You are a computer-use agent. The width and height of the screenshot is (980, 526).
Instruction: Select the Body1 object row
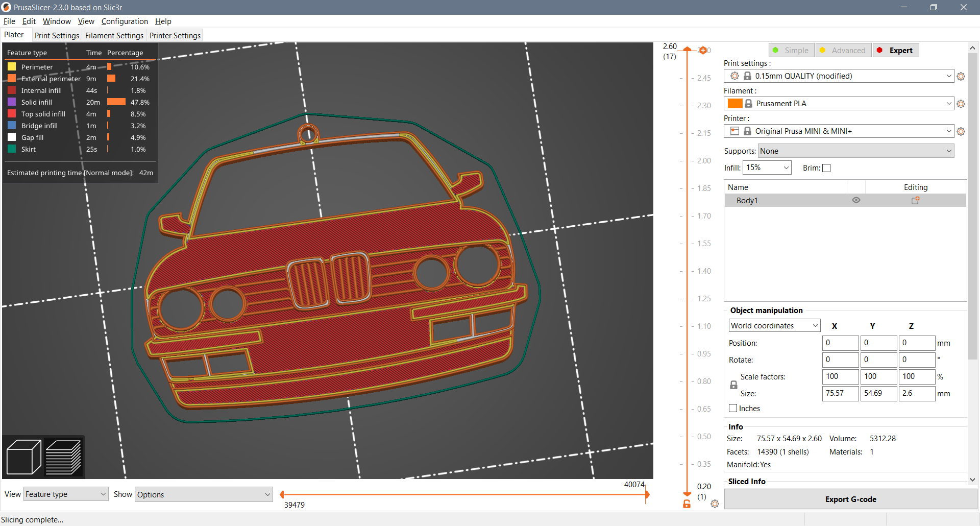[x=845, y=200]
